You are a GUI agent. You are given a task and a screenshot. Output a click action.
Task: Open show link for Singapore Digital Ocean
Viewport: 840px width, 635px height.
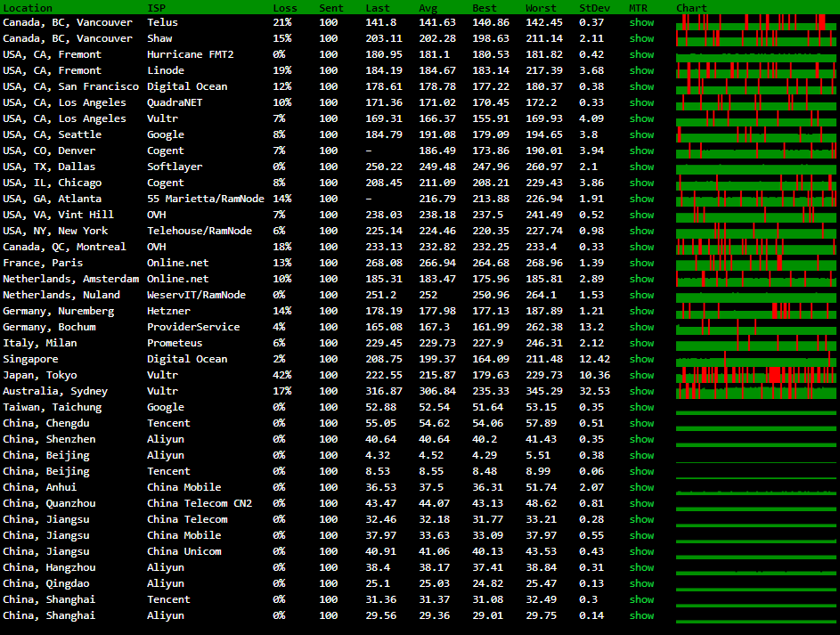point(640,359)
